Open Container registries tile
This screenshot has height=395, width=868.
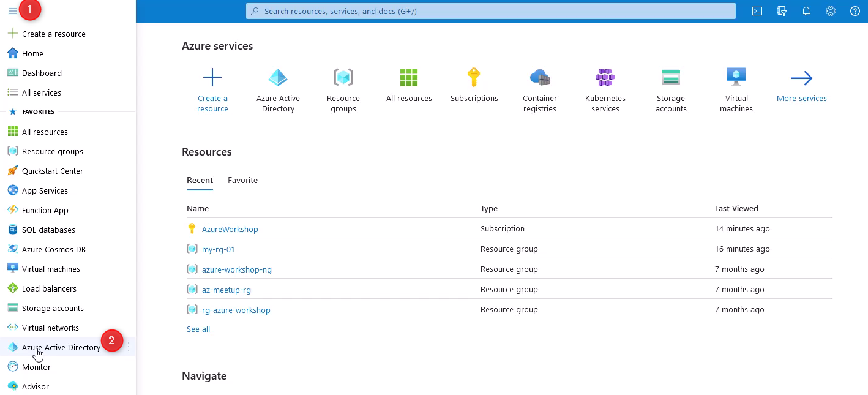[540, 90]
